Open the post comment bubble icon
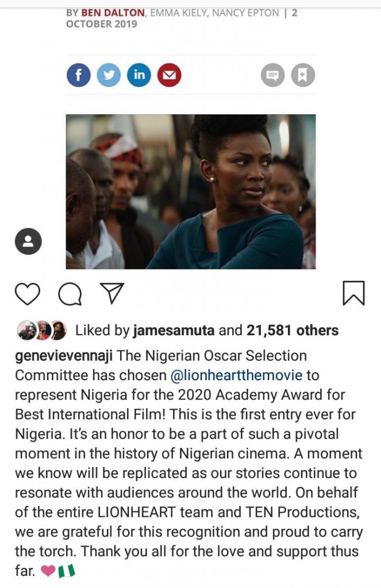Image resolution: width=381 pixels, height=588 pixels. [x=70, y=294]
